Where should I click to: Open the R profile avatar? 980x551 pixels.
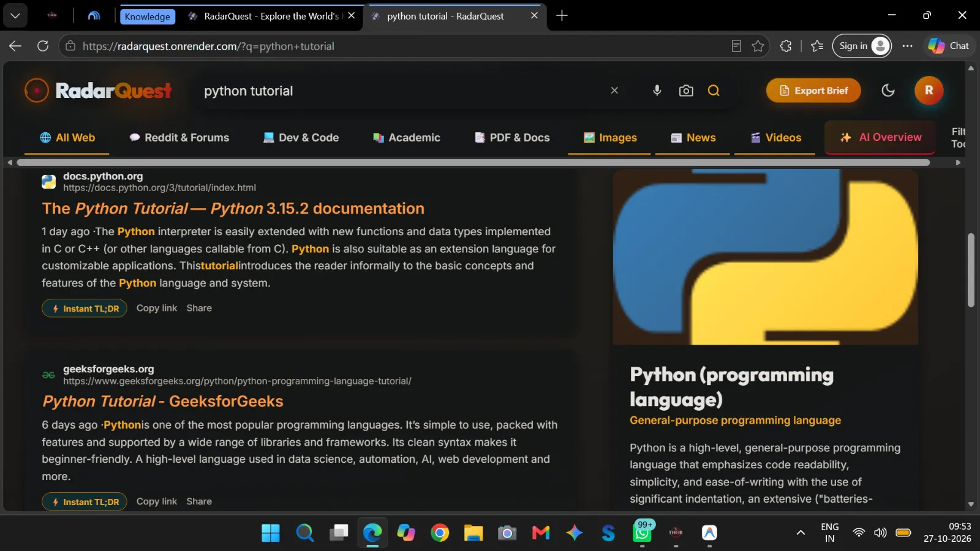[x=929, y=91]
